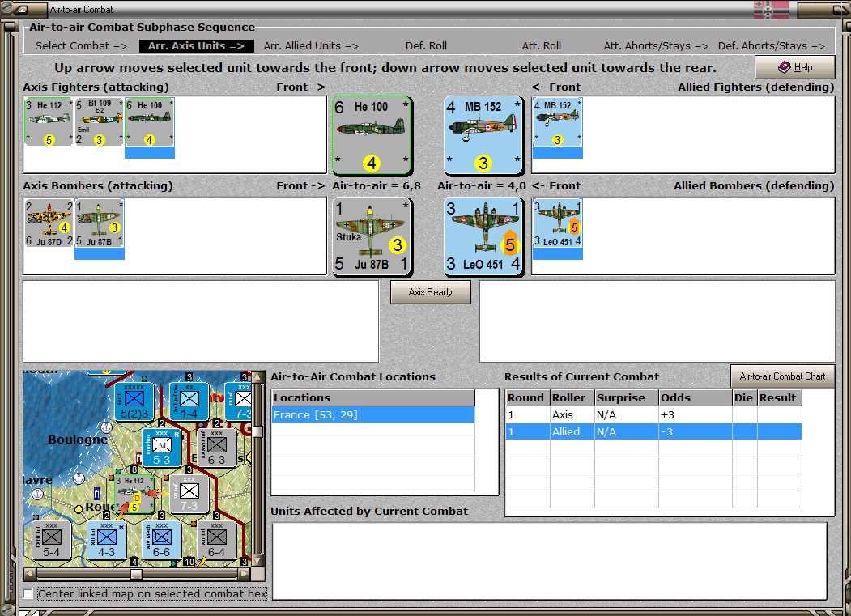This screenshot has height=616, width=851.
Task: Click the large Ju 87B Stuka front counter
Action: click(x=372, y=236)
